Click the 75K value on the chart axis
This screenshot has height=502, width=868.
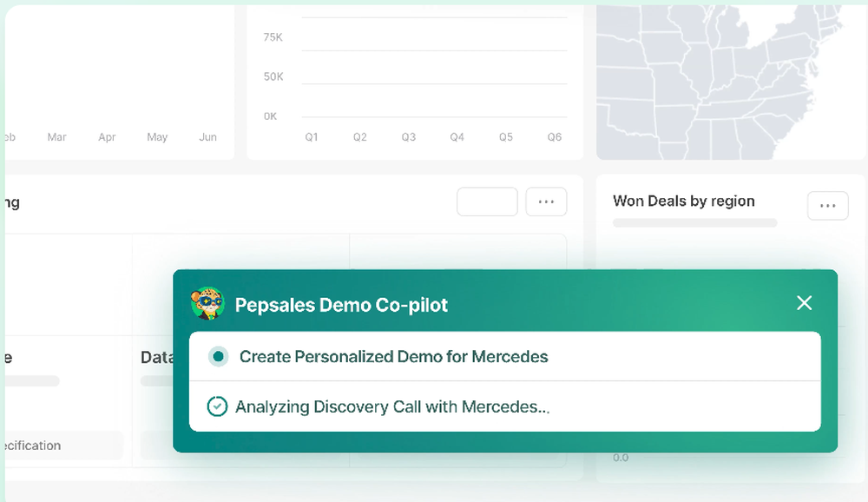pos(273,37)
